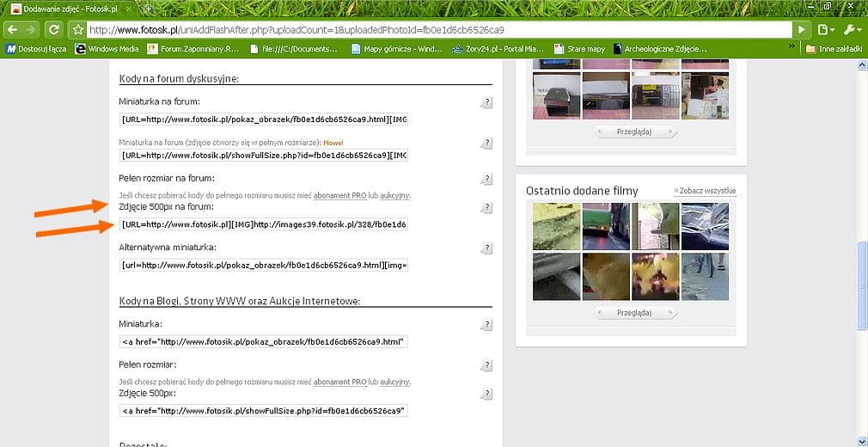The width and height of the screenshot is (868, 447).
Task: Select the Alternatywna miniaturka code field
Action: click(264, 265)
